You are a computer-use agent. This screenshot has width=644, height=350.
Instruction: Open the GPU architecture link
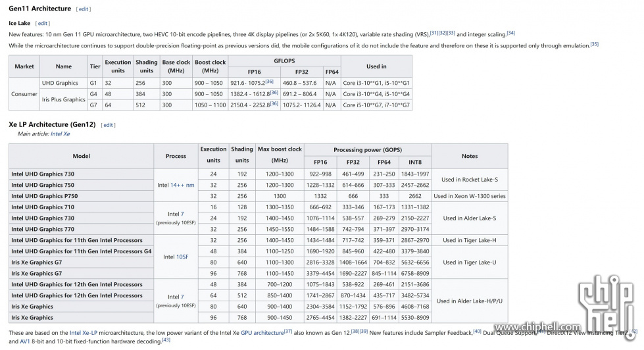[262, 333]
